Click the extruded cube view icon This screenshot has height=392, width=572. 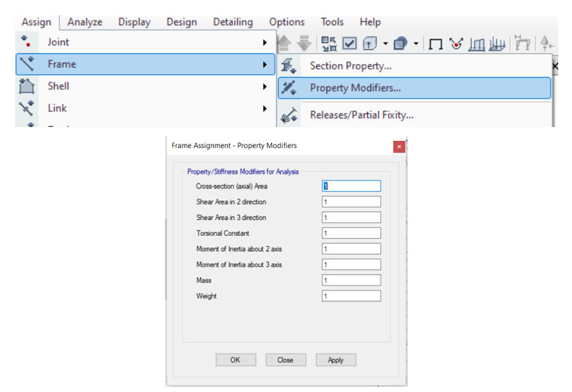click(x=369, y=44)
